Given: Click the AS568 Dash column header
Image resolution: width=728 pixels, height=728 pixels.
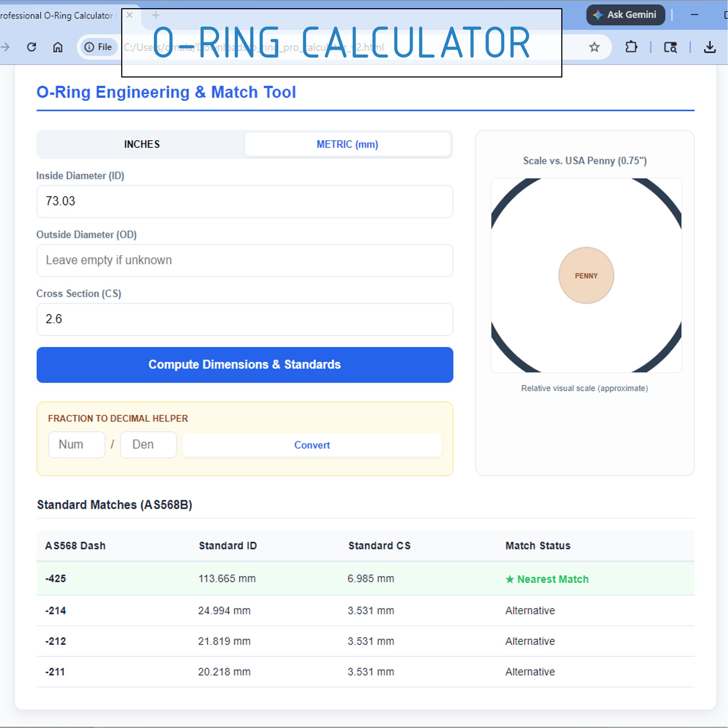Looking at the screenshot, I should tap(75, 546).
